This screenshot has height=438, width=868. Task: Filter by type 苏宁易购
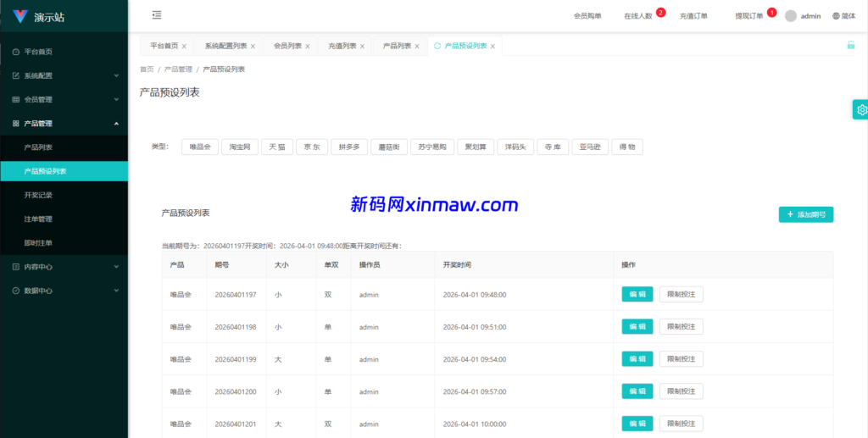432,147
